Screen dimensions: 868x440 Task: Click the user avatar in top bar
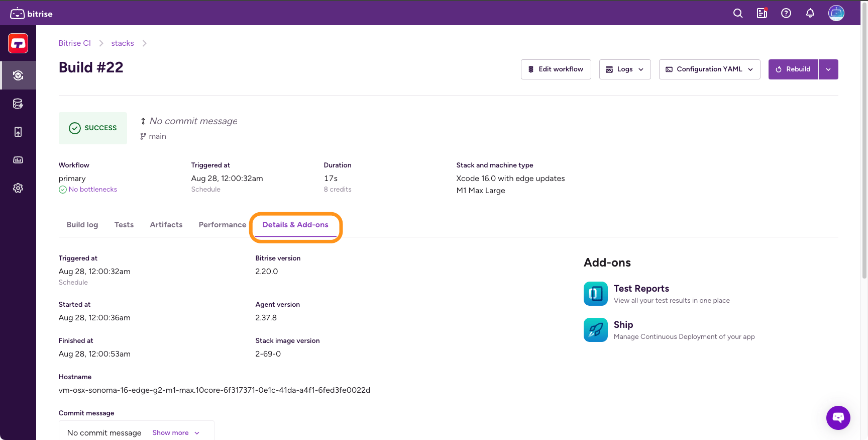836,13
